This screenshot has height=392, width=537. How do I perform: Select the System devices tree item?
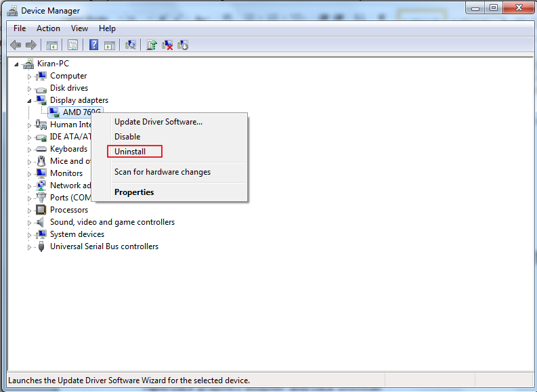[77, 234]
